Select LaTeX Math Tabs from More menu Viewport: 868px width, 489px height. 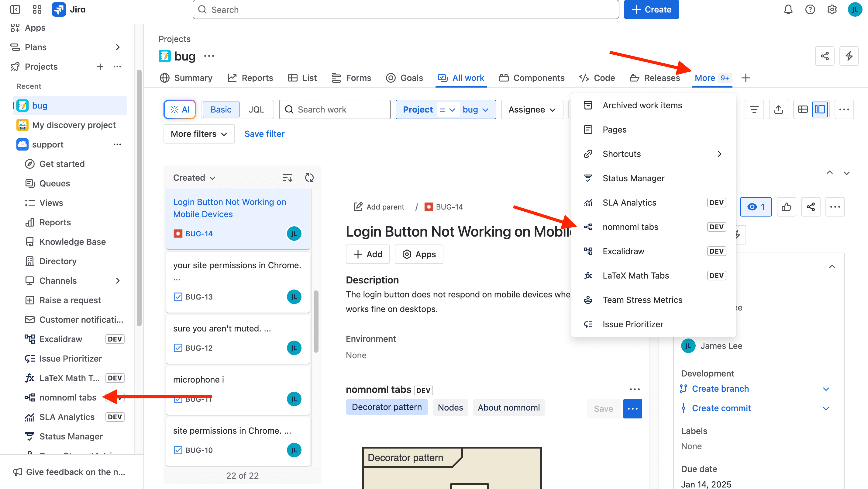tap(653, 276)
